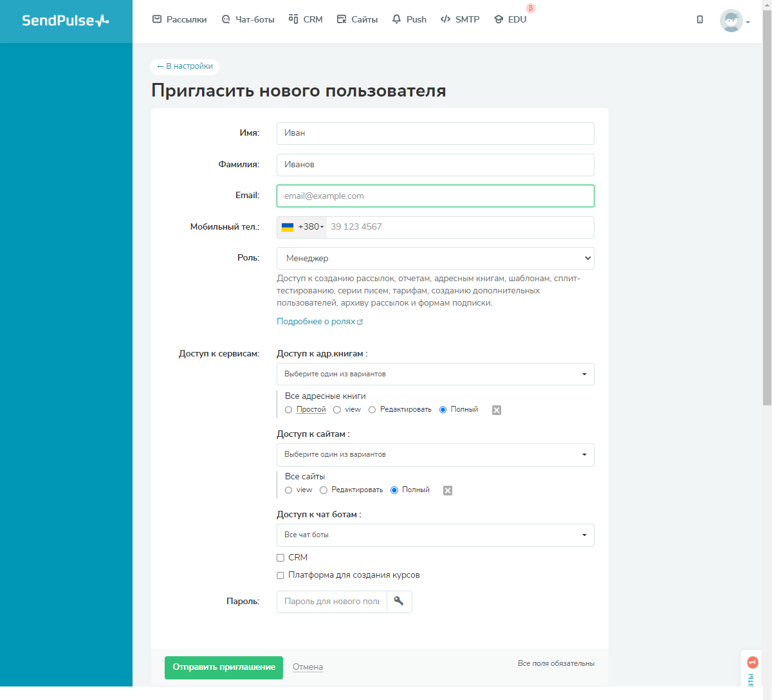
Task: Click the mobile phone number field
Action: tap(460, 227)
